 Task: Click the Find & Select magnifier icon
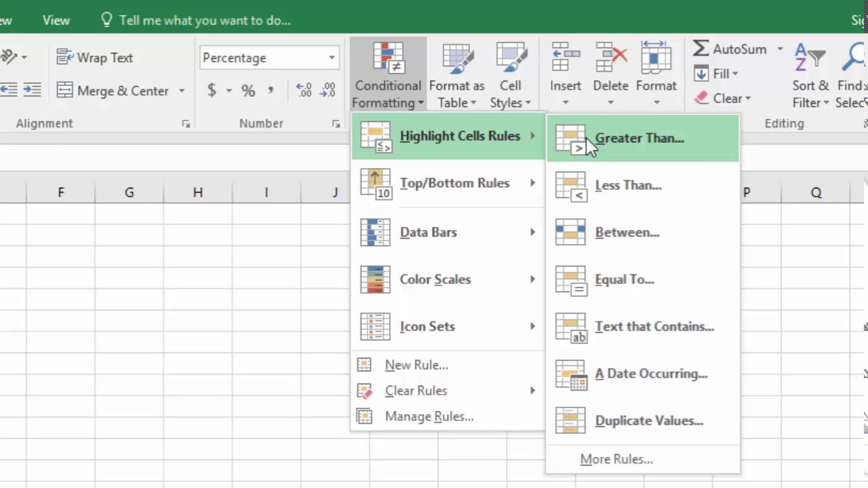[854, 58]
